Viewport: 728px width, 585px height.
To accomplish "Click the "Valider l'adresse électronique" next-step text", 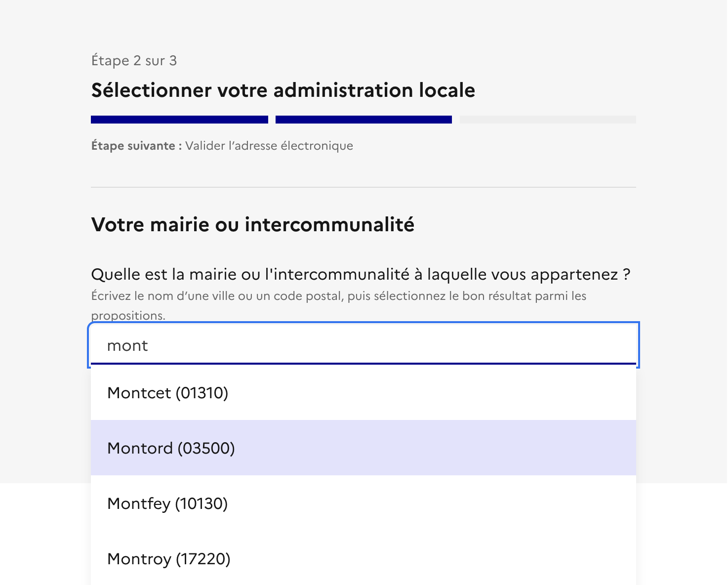I will coord(269,146).
